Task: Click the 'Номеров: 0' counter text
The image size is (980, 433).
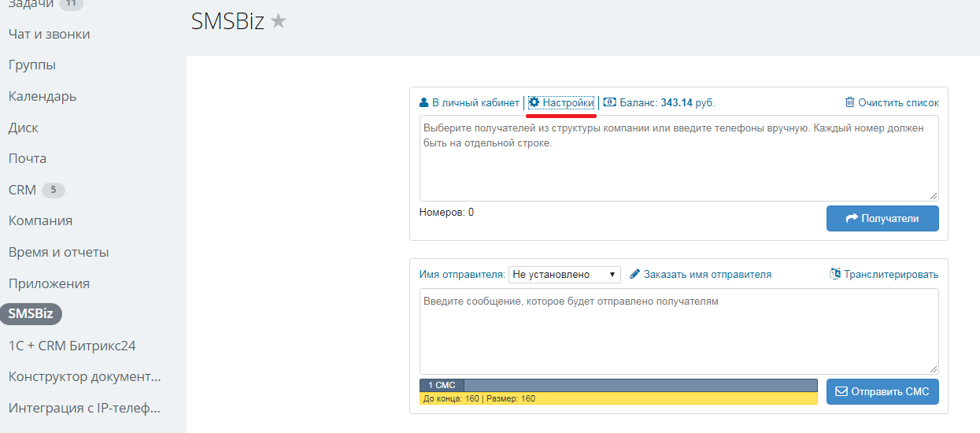Action: pyautogui.click(x=446, y=213)
